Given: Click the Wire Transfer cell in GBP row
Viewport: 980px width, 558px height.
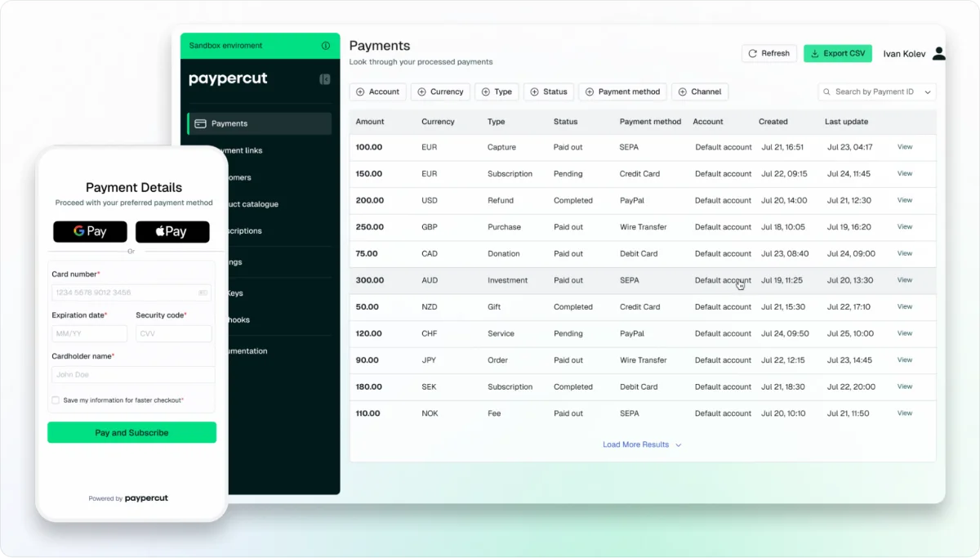Looking at the screenshot, I should coord(644,227).
